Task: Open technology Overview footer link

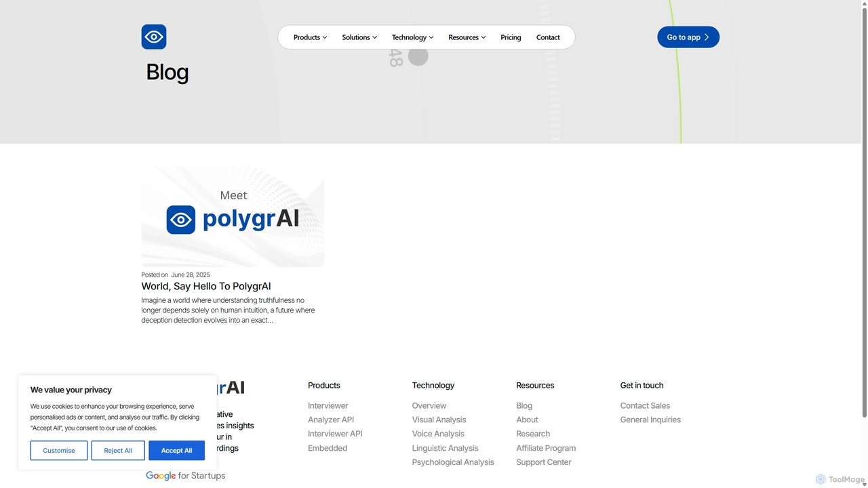Action: click(429, 406)
